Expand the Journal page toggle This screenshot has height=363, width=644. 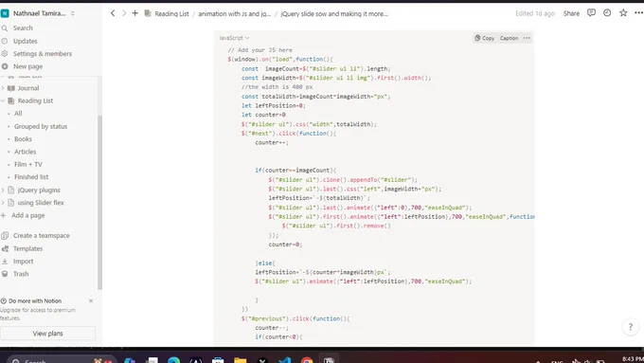click(3, 88)
